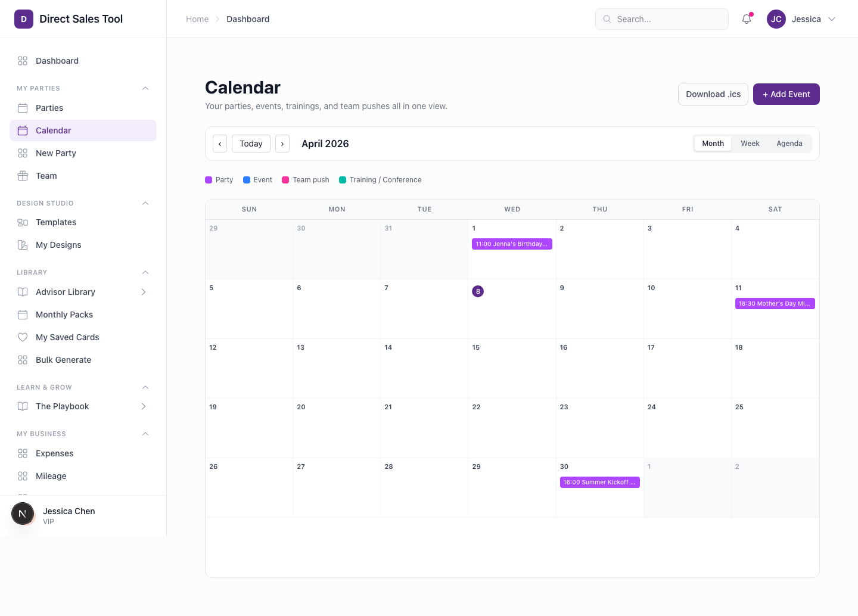Image resolution: width=858 pixels, height=616 pixels.
Task: Collapse the MY PARTIES section
Action: (145, 88)
